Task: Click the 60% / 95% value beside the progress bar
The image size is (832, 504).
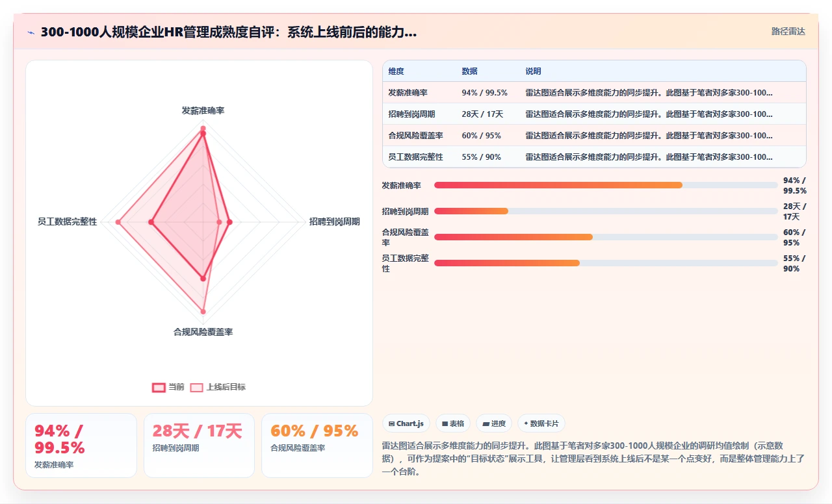Action: 795,237
